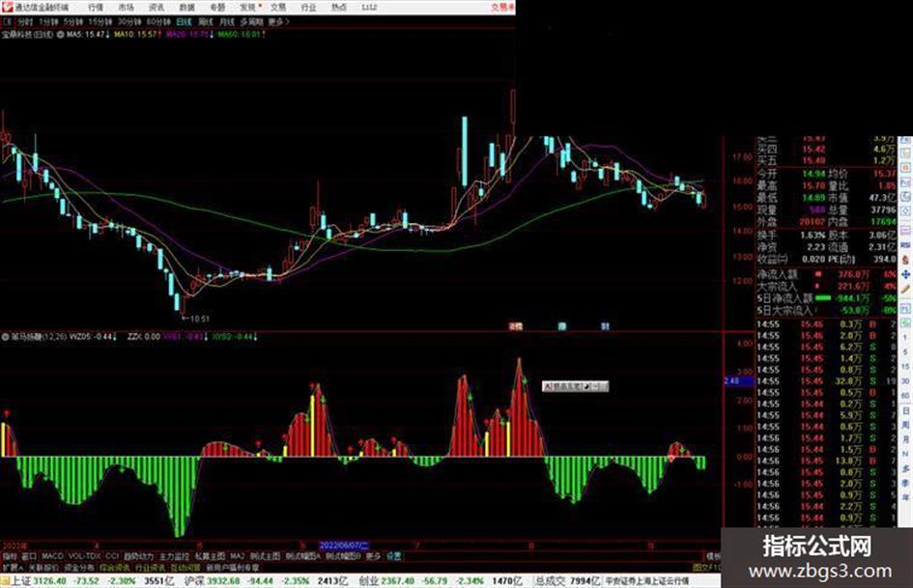Image resolution: width=913 pixels, height=588 pixels.
Task: Open the 资讯 menu
Action: click(157, 7)
